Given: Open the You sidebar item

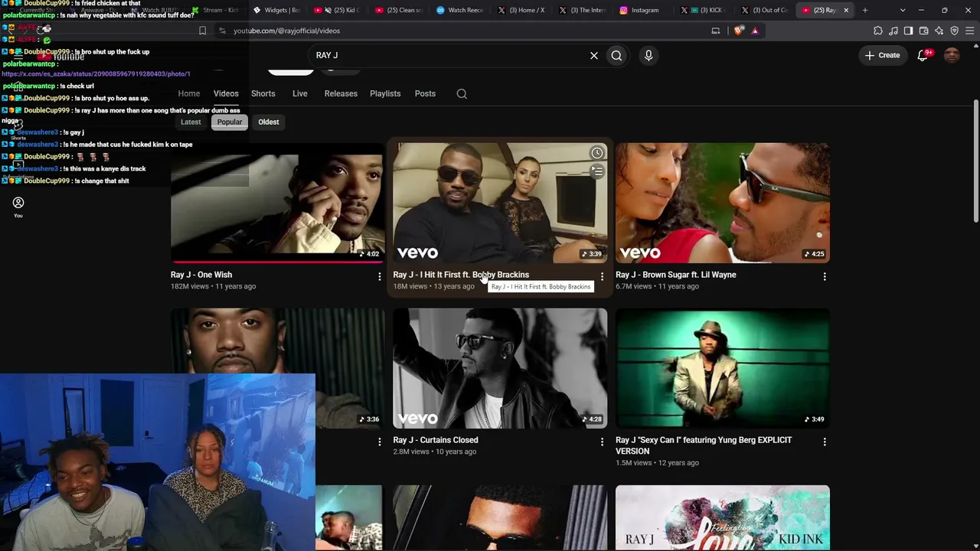Looking at the screenshot, I should [18, 207].
